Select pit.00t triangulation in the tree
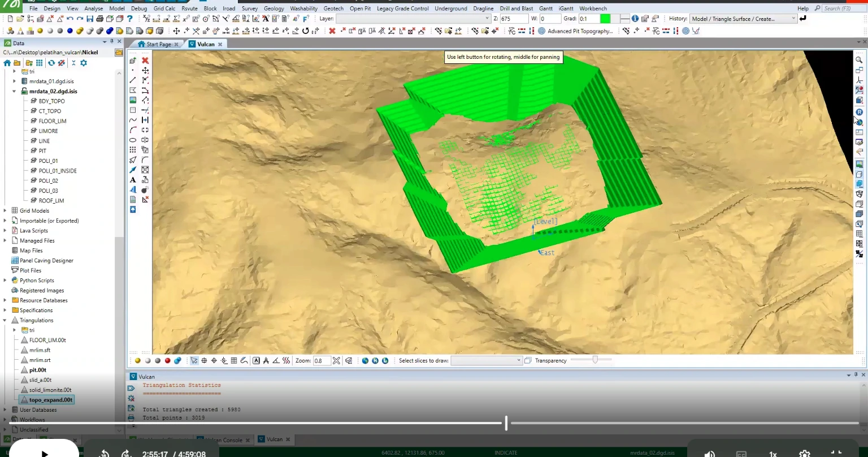The height and width of the screenshot is (457, 868). (38, 370)
